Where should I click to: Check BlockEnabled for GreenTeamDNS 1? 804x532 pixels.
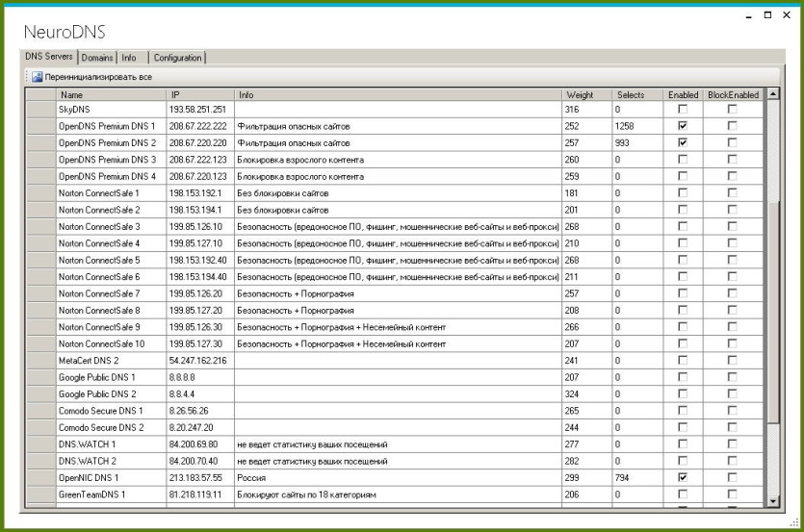coord(732,494)
